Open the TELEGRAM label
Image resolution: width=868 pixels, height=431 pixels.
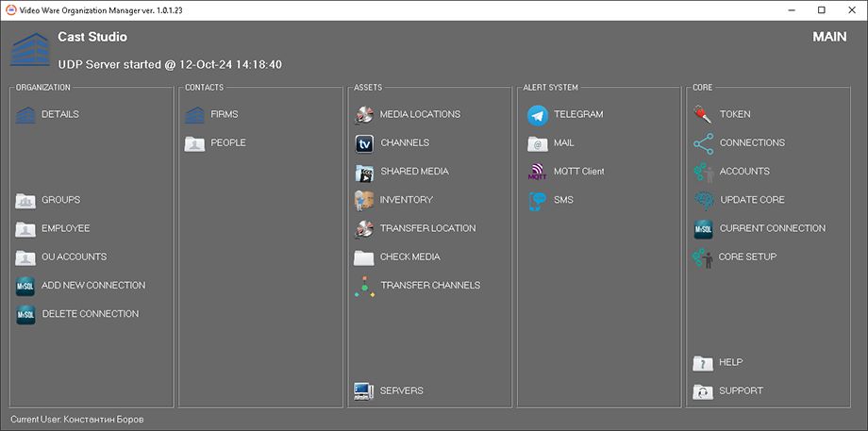point(578,114)
